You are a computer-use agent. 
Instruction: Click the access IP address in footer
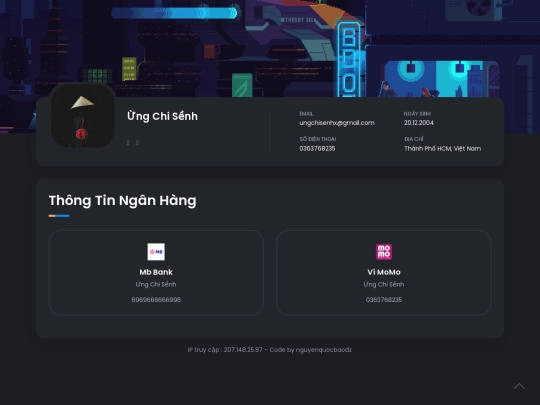(243, 350)
